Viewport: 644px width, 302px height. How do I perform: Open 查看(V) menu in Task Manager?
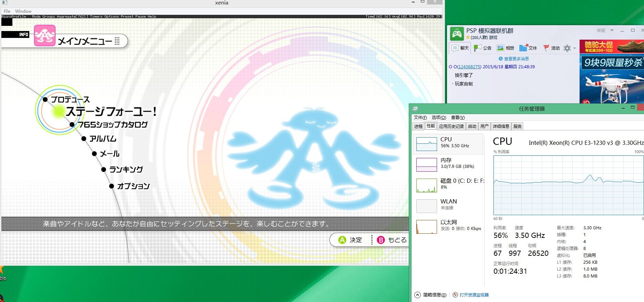[x=458, y=118]
